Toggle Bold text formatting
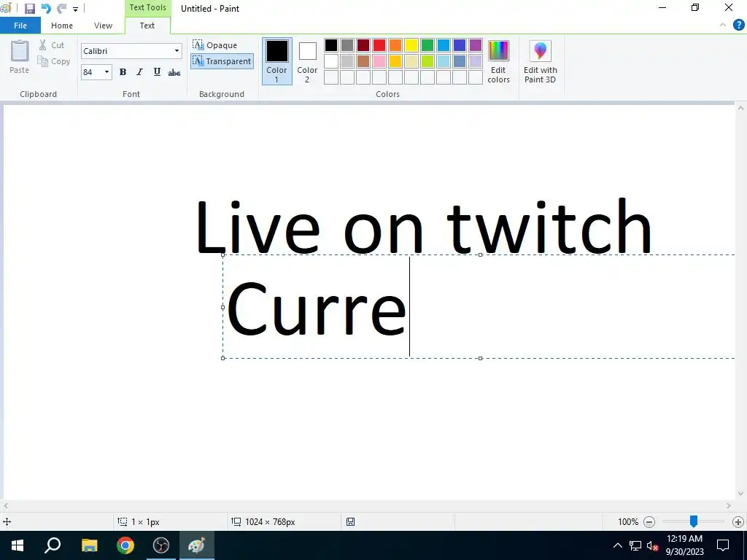This screenshot has height=560, width=747. [123, 72]
